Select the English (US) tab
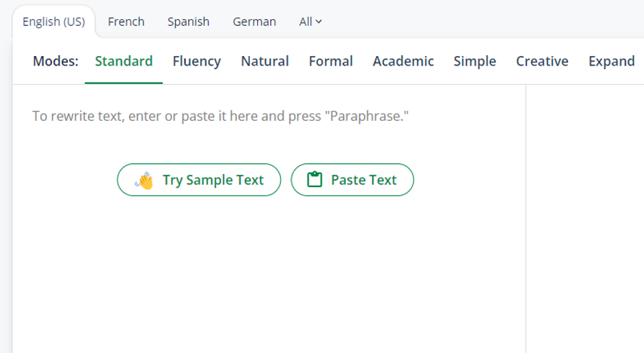The width and height of the screenshot is (644, 353). 54,22
